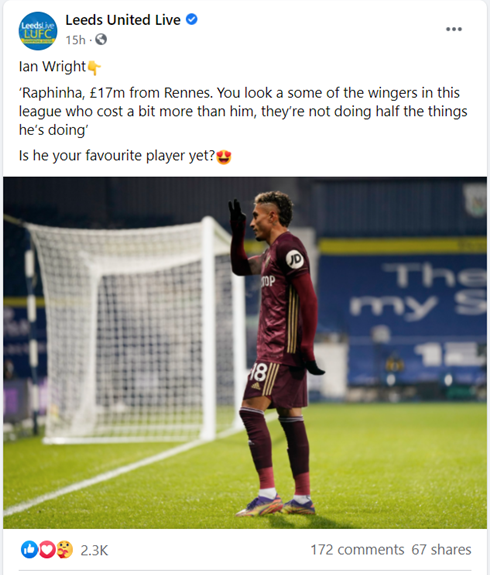Click the JD sleeve logo in photo
The height and width of the screenshot is (575, 490).
click(295, 259)
